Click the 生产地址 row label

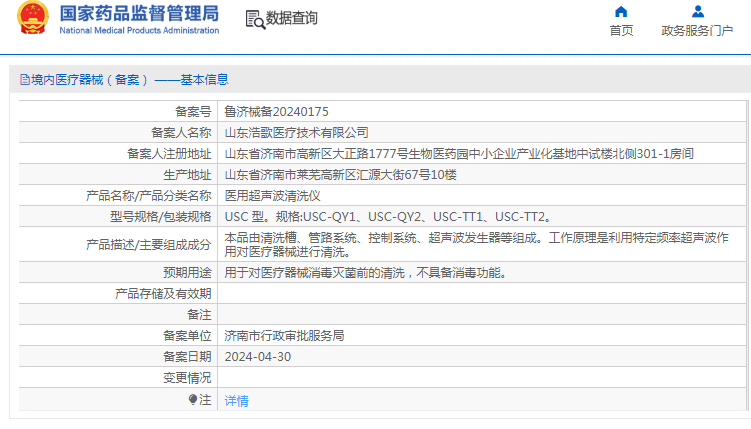point(187,175)
